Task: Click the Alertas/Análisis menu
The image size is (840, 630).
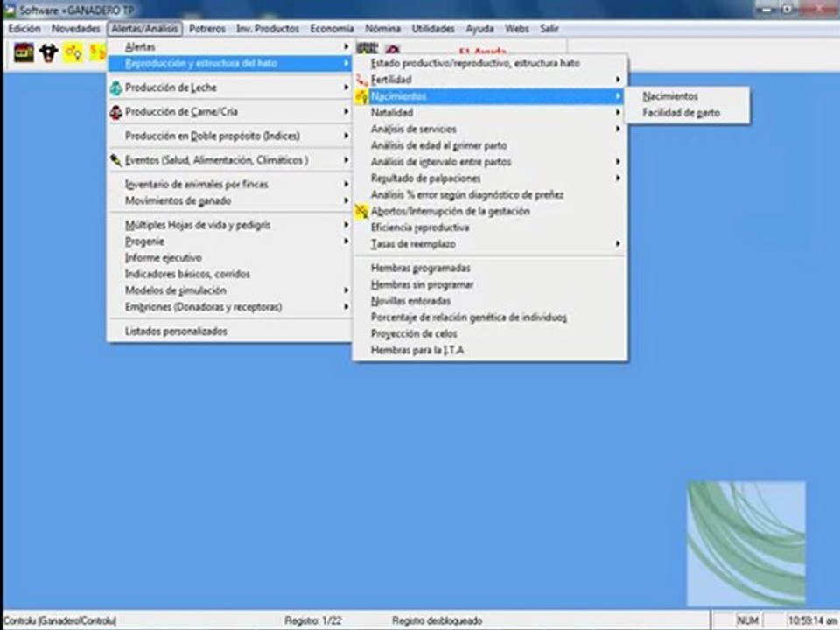Action: coord(144,28)
